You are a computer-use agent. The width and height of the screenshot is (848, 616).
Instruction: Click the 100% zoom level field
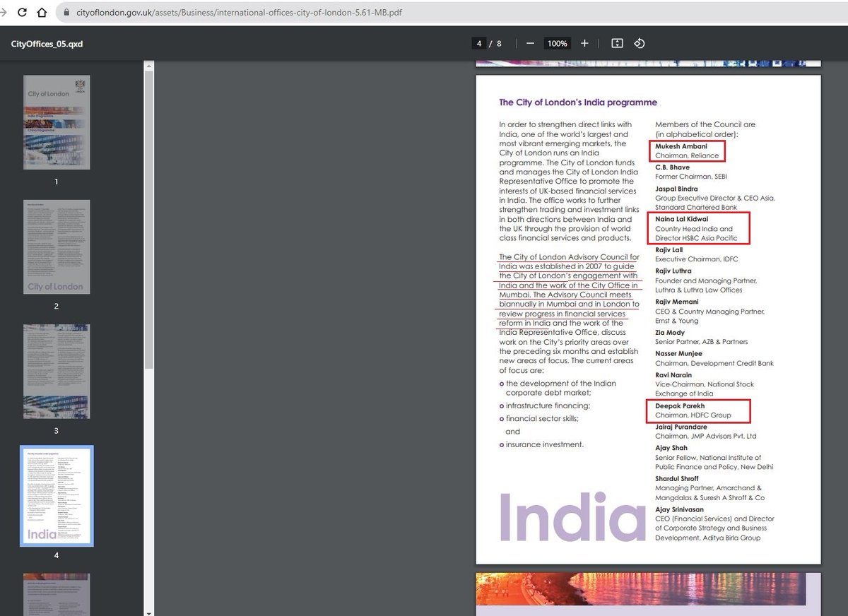[x=557, y=43]
